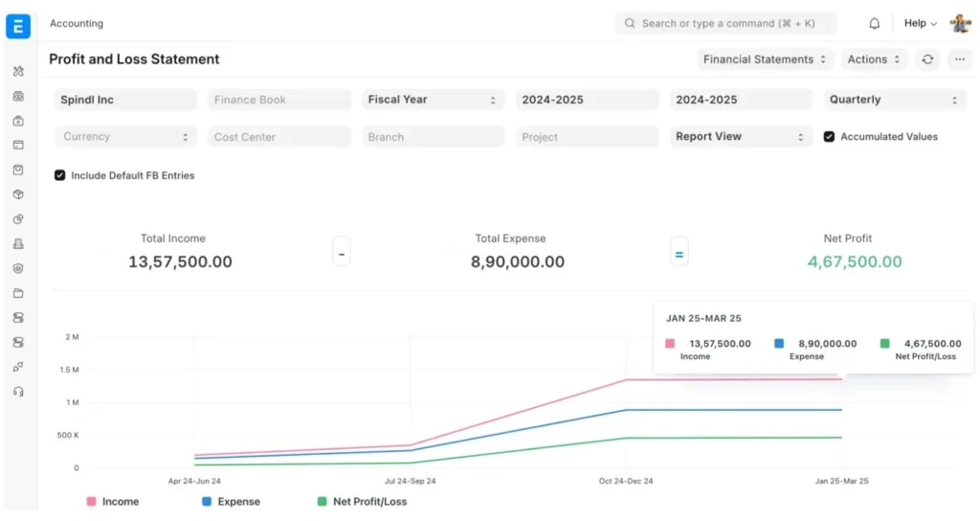Open the Help menu
This screenshot has height=521, width=980.
pos(920,23)
